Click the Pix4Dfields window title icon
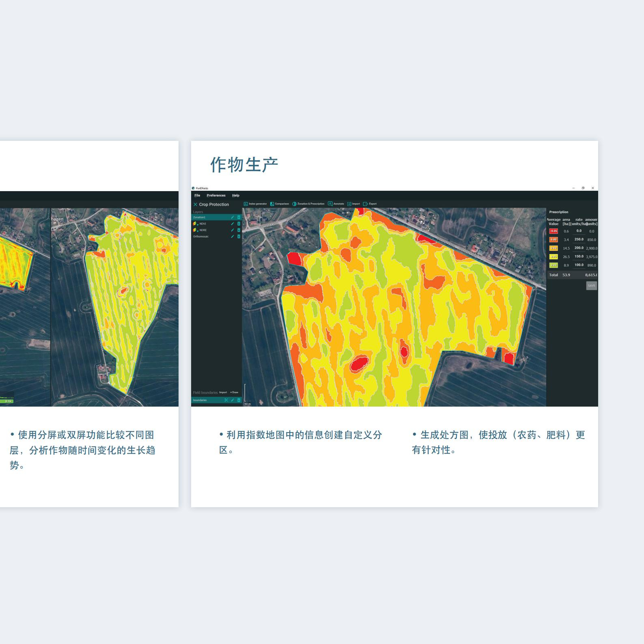The width and height of the screenshot is (644, 644). [x=193, y=188]
